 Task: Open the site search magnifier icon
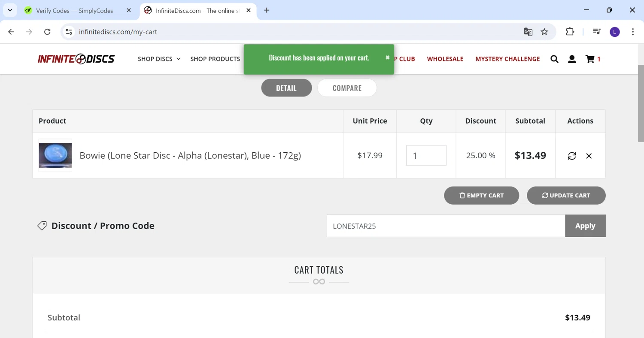554,59
